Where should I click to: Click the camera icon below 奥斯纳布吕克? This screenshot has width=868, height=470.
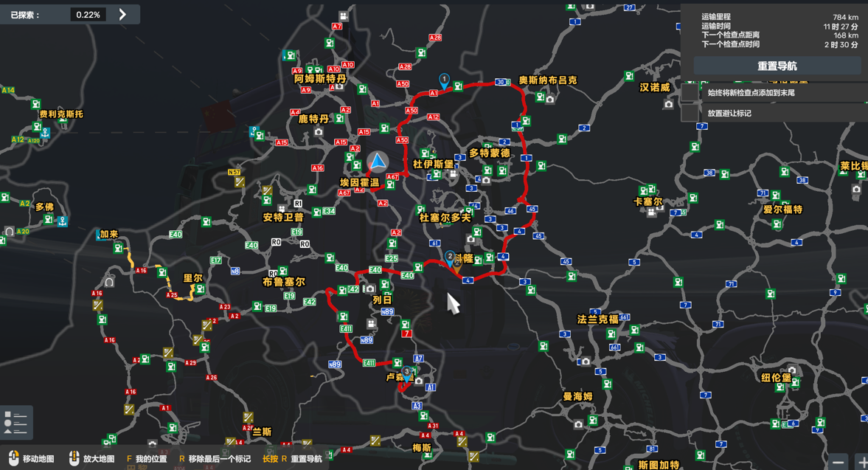[549, 100]
